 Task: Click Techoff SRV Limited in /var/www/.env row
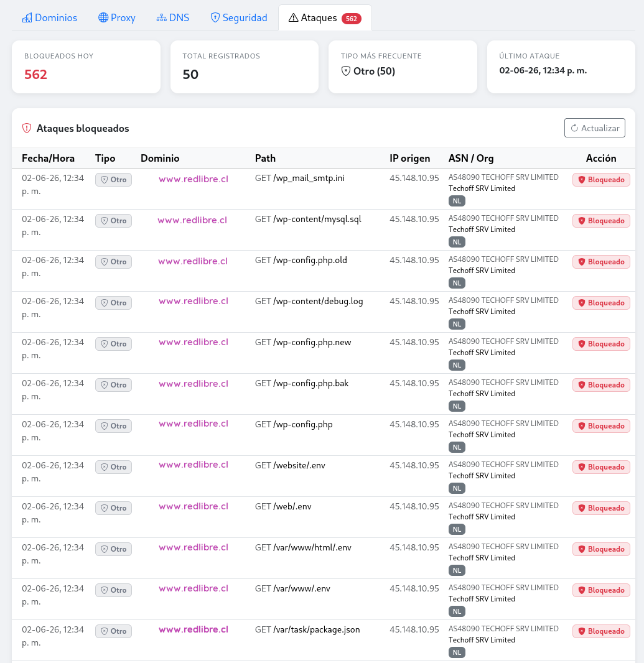pyautogui.click(x=482, y=599)
